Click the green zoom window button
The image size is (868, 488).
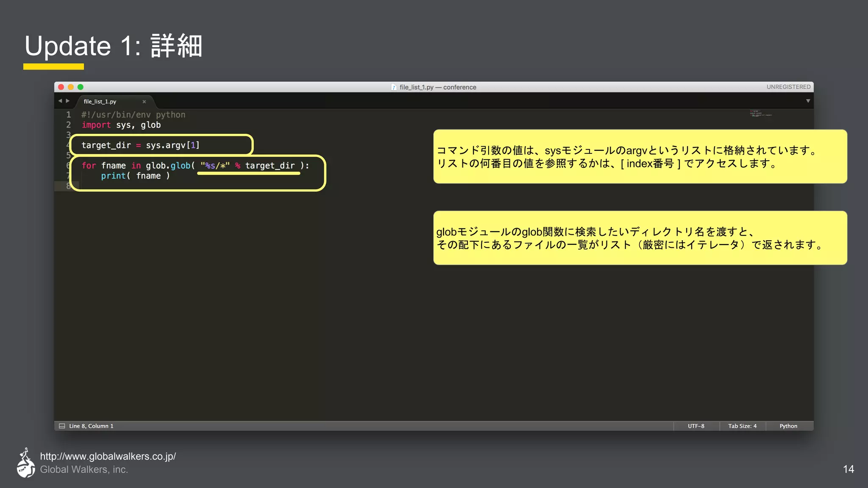coord(81,87)
